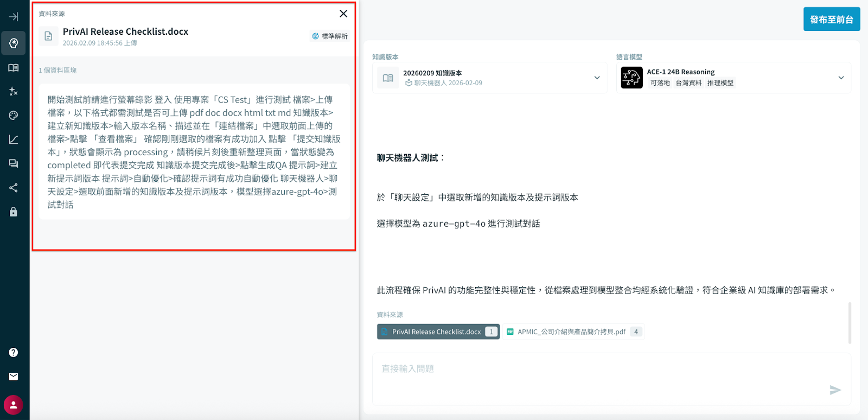Click the sparkle prompt sidebar icon
868x420 pixels.
[x=14, y=91]
